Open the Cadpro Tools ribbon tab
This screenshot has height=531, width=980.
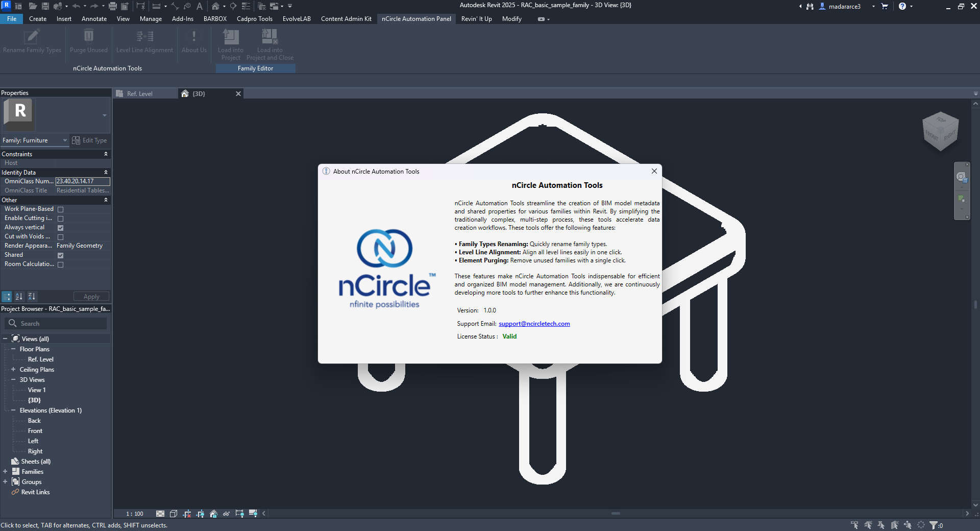click(x=255, y=19)
